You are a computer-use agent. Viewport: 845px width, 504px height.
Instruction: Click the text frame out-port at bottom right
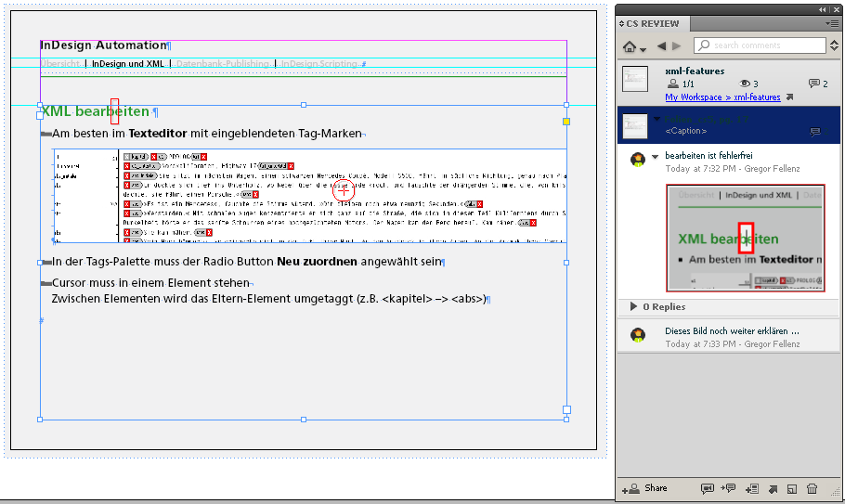[567, 409]
